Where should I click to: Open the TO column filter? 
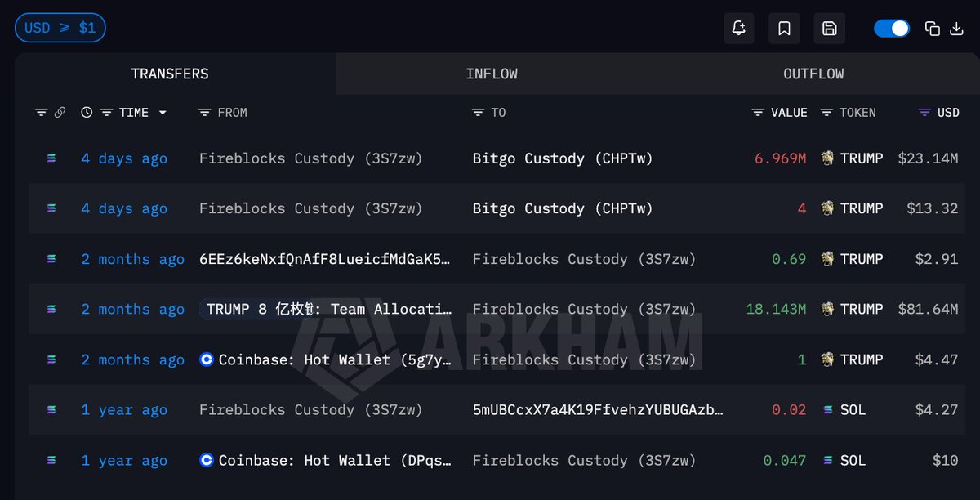pos(478,113)
